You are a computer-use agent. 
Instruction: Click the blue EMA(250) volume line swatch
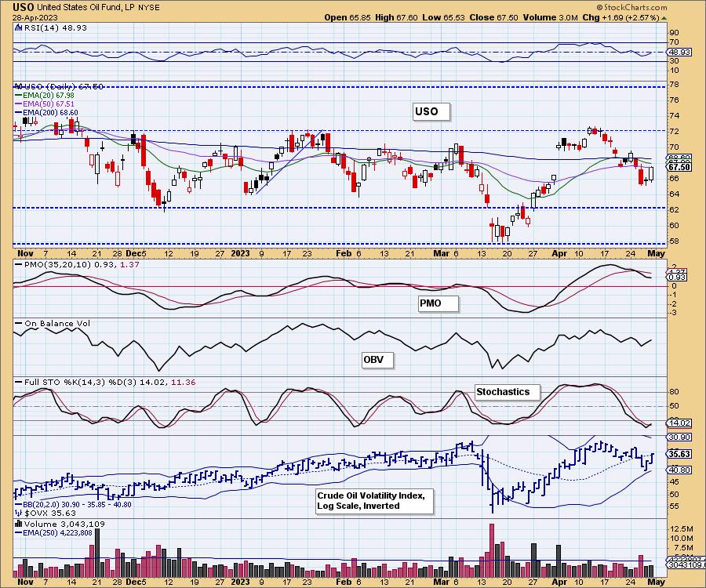point(19,532)
